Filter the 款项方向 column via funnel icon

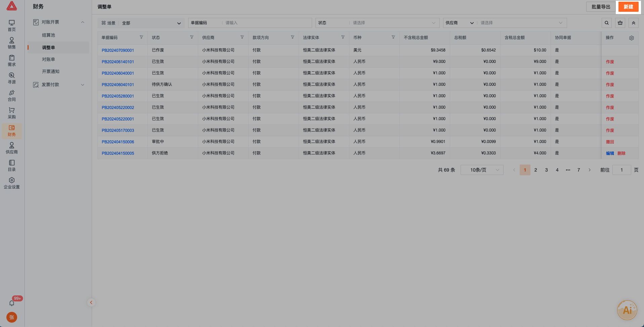click(x=293, y=37)
